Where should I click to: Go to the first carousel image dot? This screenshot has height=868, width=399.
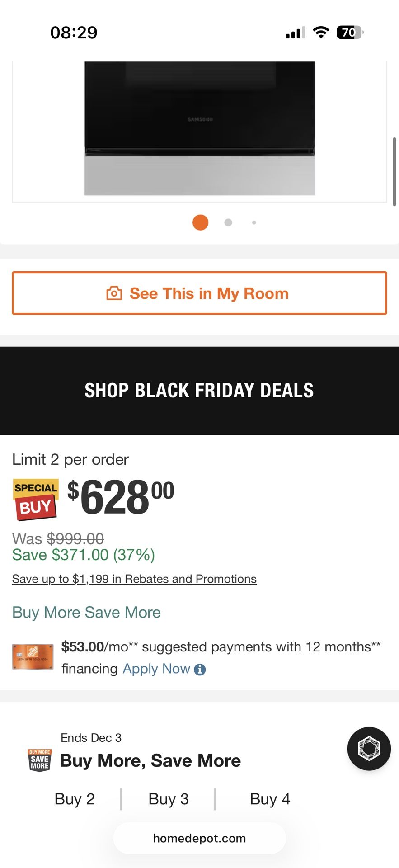(200, 222)
